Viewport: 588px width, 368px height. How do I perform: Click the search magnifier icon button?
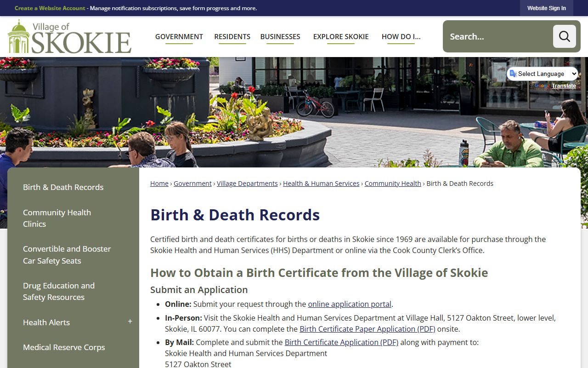pyautogui.click(x=564, y=36)
